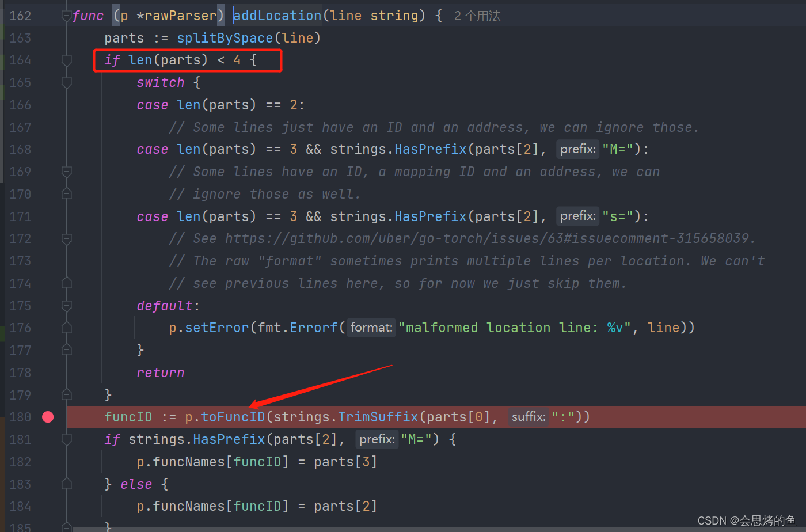Click HasPrefix on line 168
The height and width of the screenshot is (532, 806).
pos(431,149)
